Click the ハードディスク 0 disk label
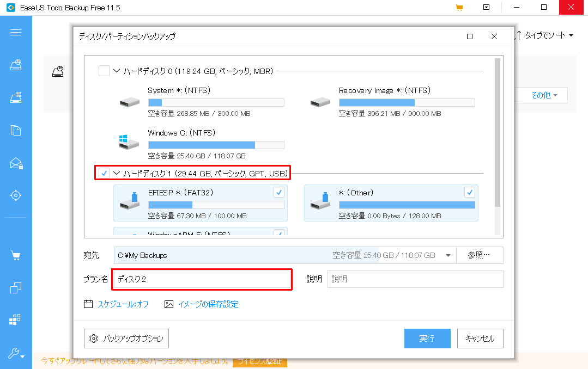588x369 pixels. 198,71
